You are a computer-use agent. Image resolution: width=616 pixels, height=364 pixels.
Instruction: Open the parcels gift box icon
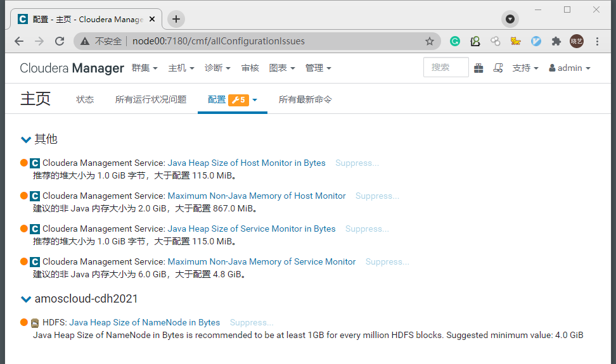tap(478, 68)
